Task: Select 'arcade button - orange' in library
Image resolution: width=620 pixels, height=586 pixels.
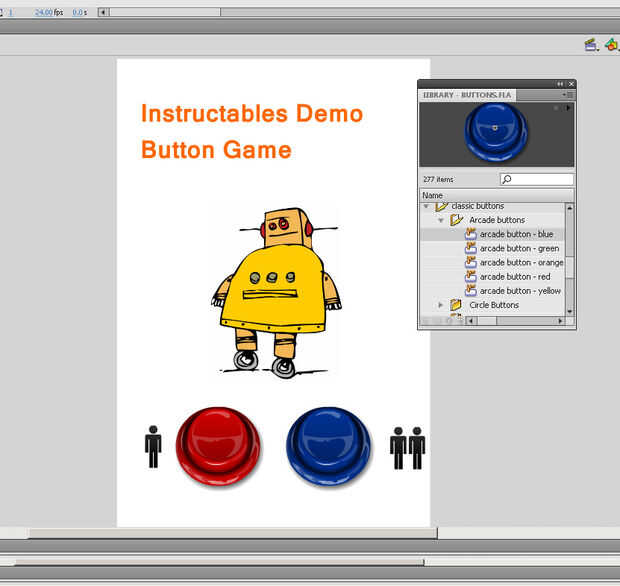Action: point(522,263)
